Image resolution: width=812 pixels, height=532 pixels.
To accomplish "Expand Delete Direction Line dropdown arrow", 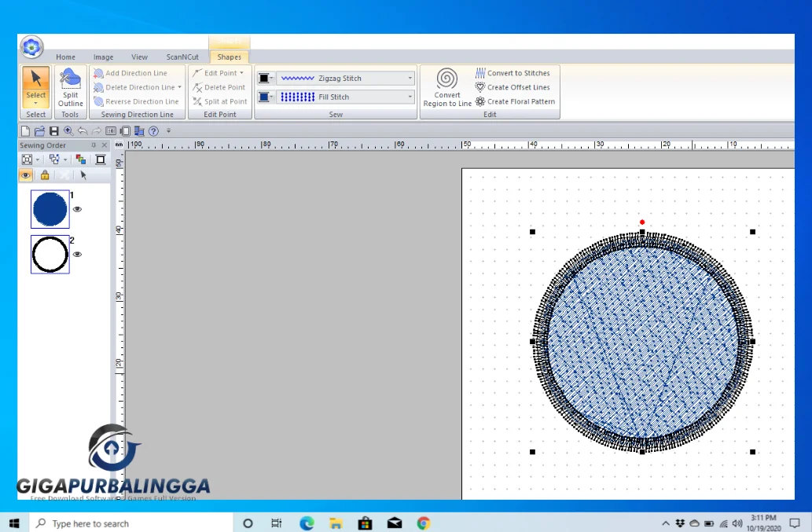I will coord(180,87).
